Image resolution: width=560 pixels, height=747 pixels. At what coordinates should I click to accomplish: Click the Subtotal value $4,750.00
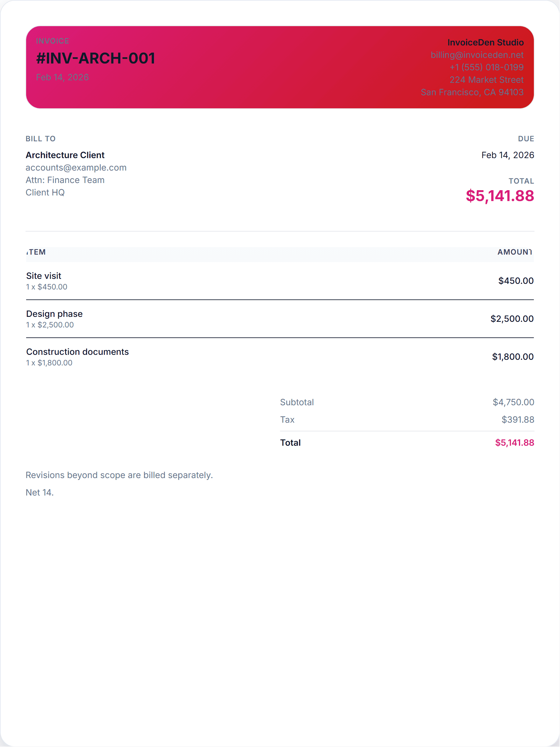[x=513, y=402]
